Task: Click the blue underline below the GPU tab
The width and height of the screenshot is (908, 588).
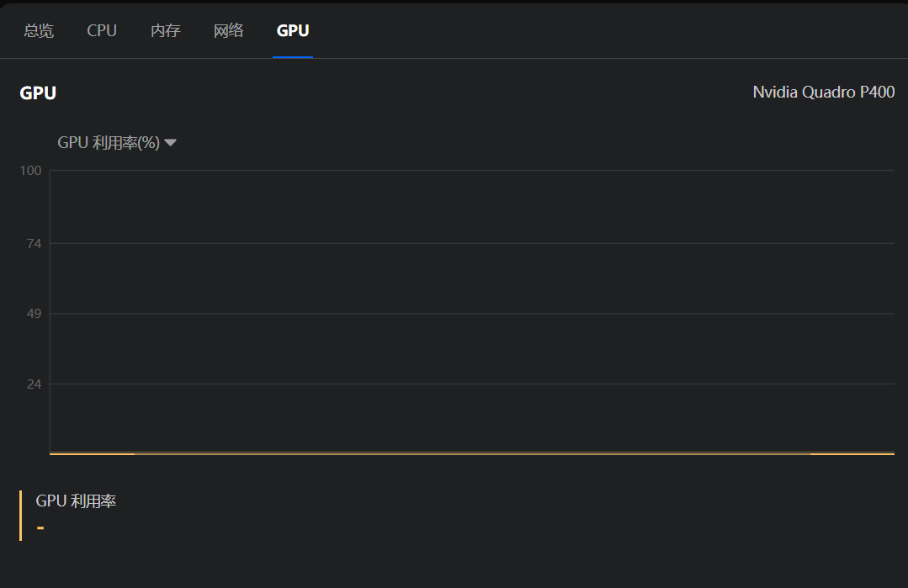Action: [x=293, y=56]
